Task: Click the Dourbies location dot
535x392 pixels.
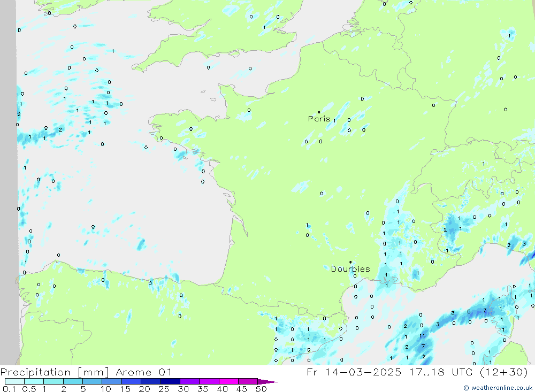Action: point(350,262)
